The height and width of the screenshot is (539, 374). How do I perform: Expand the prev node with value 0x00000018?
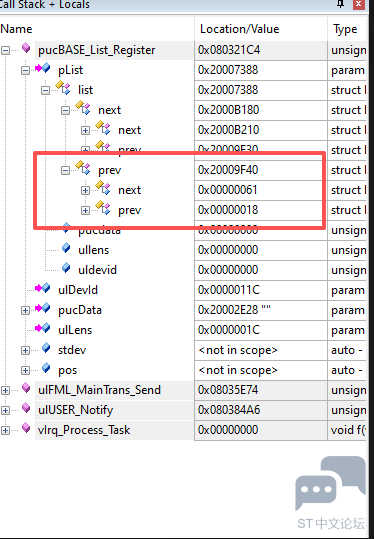[85, 210]
